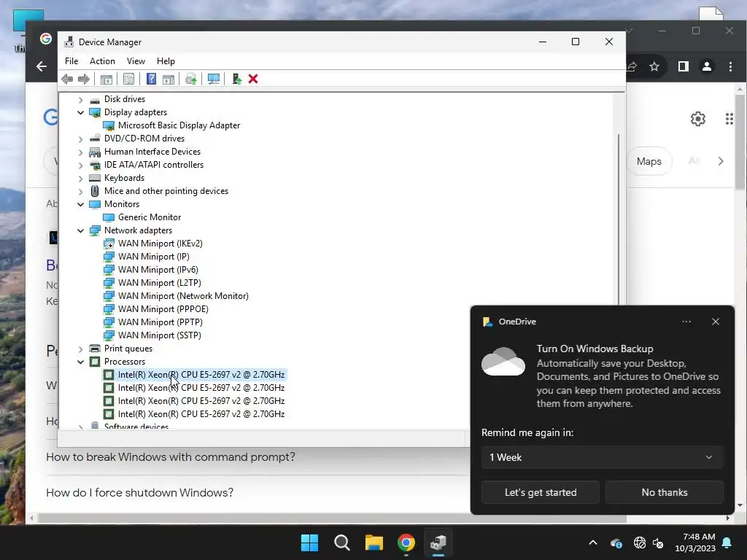This screenshot has height=560, width=747.
Task: Open Properties toolbar icon in Device Manager
Action: tap(128, 79)
